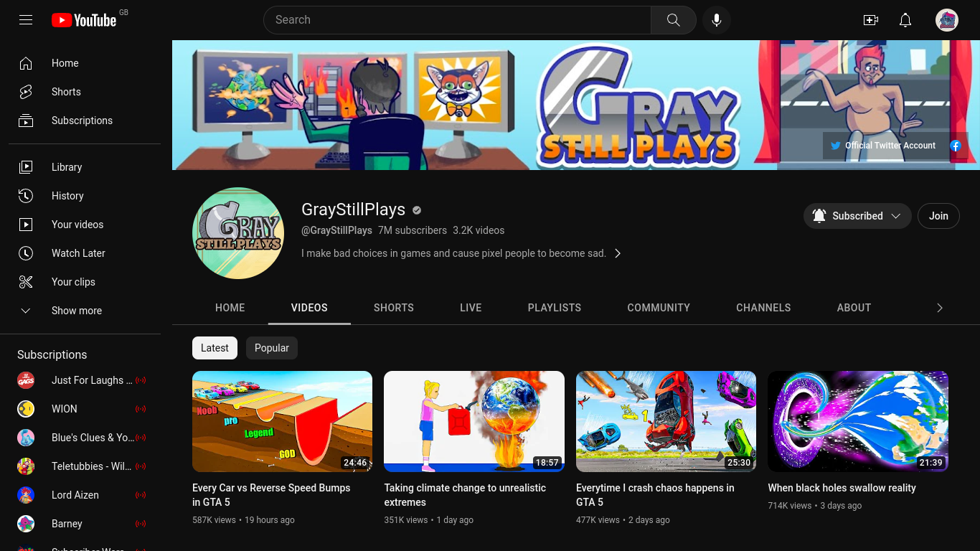The height and width of the screenshot is (551, 980).
Task: Select the VIDEOS tab
Action: (309, 308)
